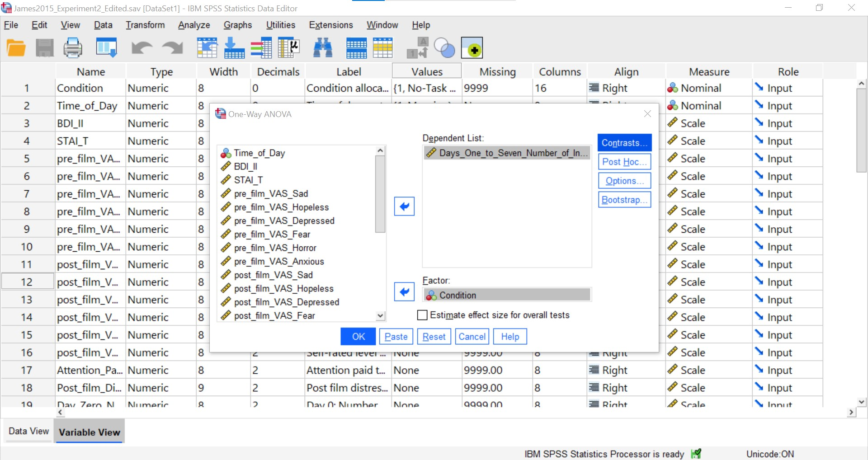Click Value Labels toolbar icon

(x=417, y=48)
